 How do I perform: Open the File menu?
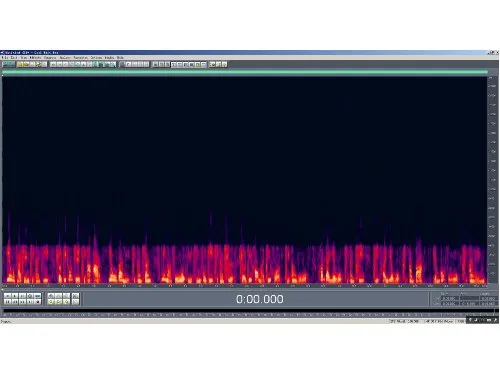5,58
